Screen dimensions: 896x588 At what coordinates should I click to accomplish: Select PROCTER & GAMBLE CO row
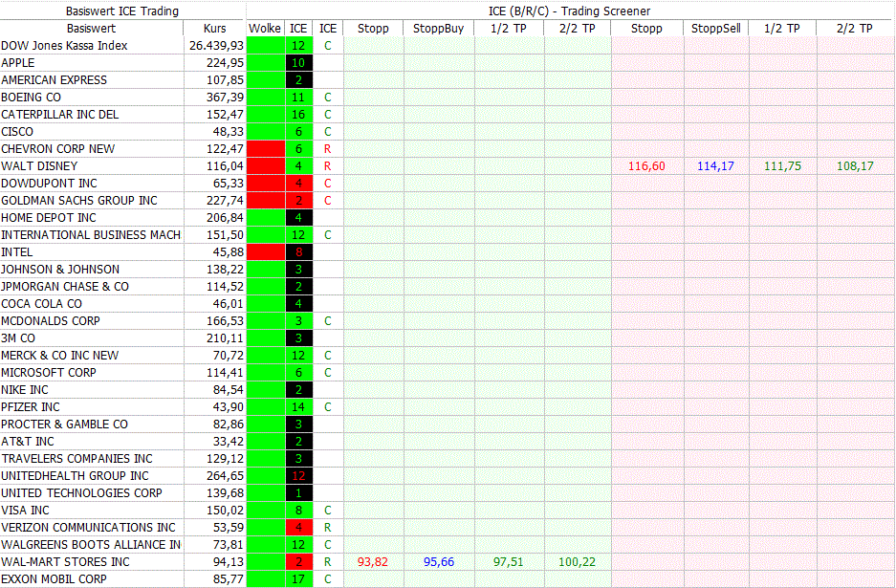(x=64, y=424)
